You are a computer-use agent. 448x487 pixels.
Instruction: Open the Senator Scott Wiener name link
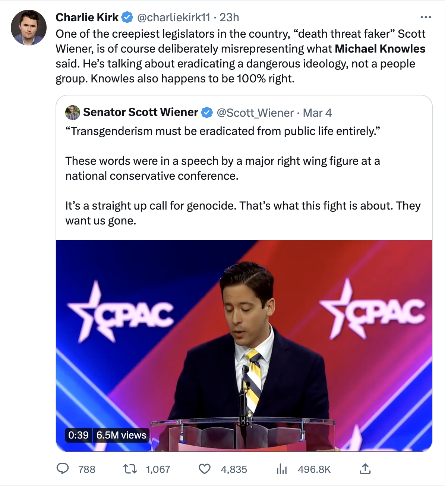141,112
